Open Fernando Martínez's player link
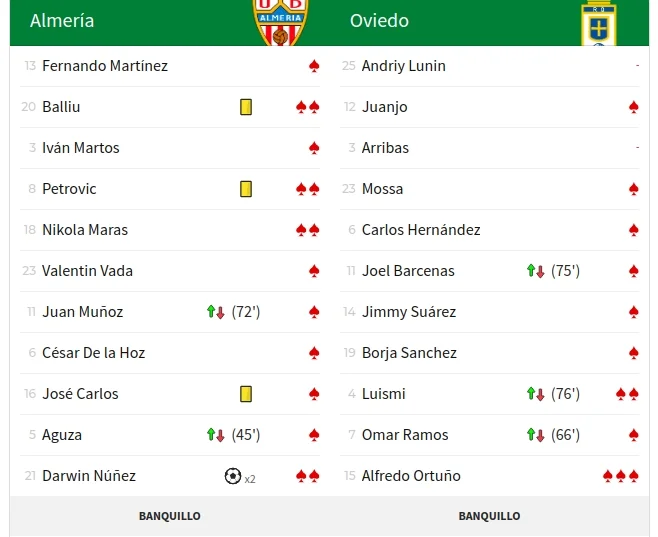Viewport: 658px width, 537px height. [x=105, y=66]
